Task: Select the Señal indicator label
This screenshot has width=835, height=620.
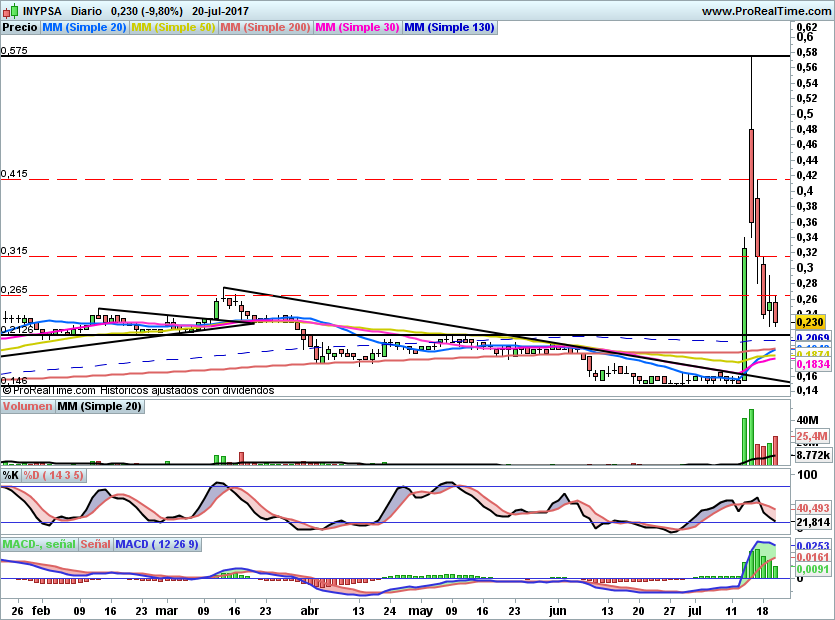Action: coord(95,544)
